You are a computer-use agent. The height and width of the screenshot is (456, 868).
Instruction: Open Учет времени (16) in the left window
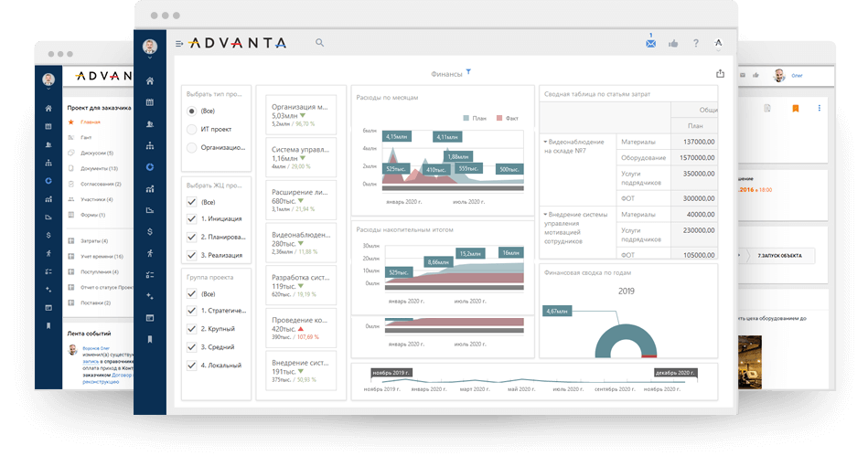point(102,256)
